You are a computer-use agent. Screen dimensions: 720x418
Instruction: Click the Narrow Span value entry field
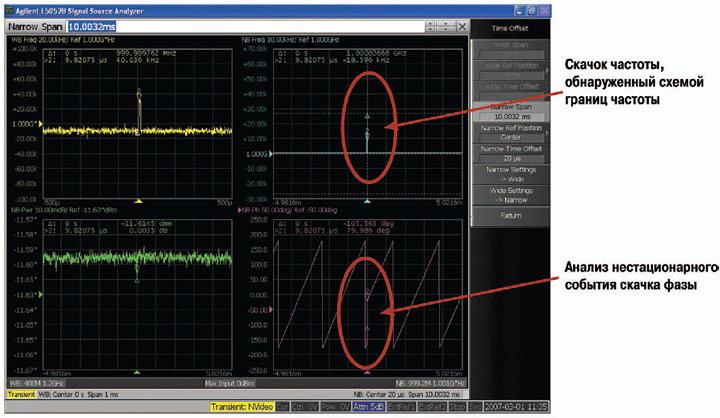[246, 27]
